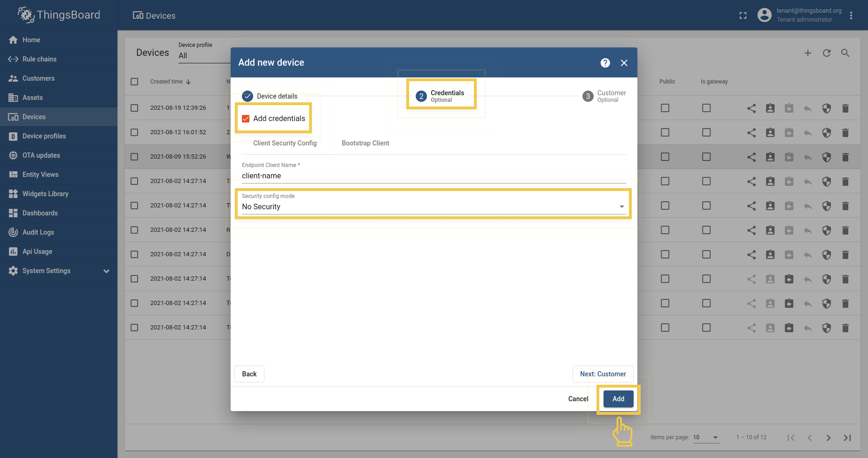868x458 pixels.
Task: Open Device profiles page
Action: pyautogui.click(x=59, y=136)
